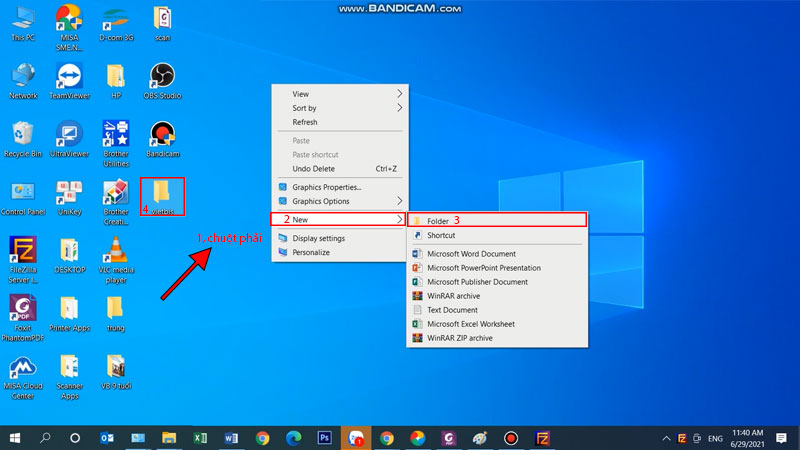Click the UniKey desktop shortcut
Screen dimensions: 800x450
(69, 196)
